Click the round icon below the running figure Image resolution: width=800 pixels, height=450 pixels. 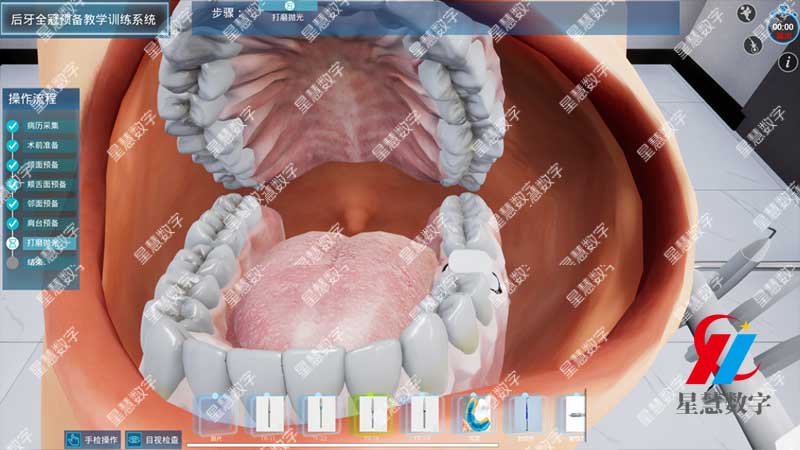pos(751,45)
